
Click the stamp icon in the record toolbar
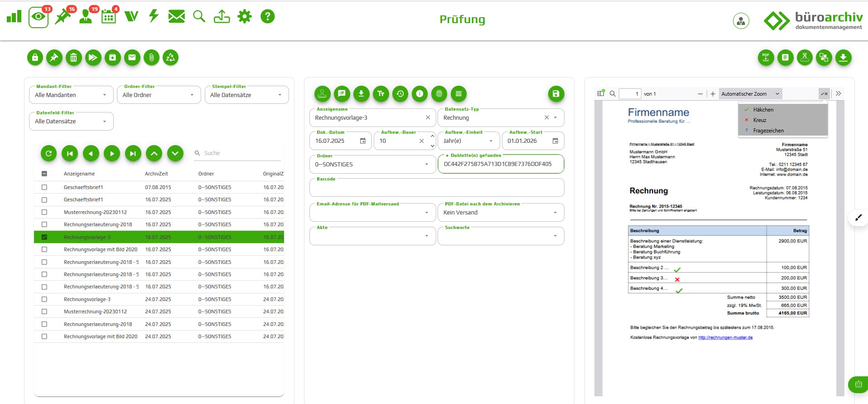[322, 94]
